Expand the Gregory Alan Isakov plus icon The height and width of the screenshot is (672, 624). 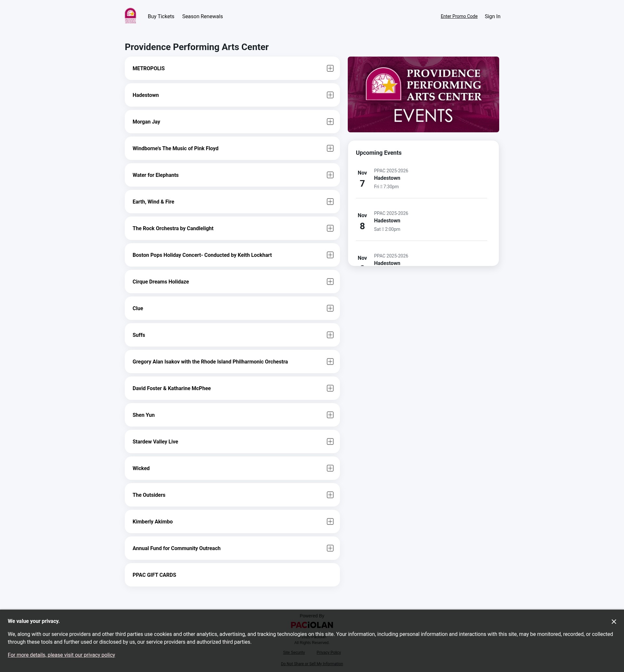(x=330, y=362)
